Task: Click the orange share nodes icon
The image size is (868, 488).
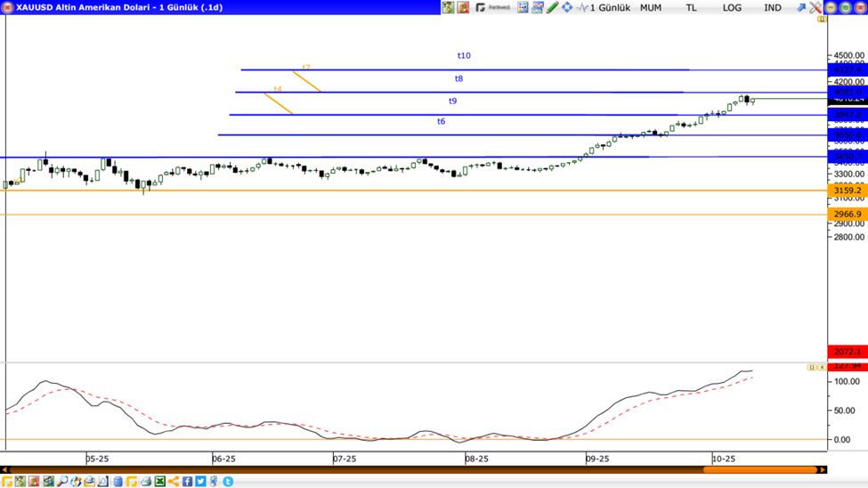Action: (174, 482)
